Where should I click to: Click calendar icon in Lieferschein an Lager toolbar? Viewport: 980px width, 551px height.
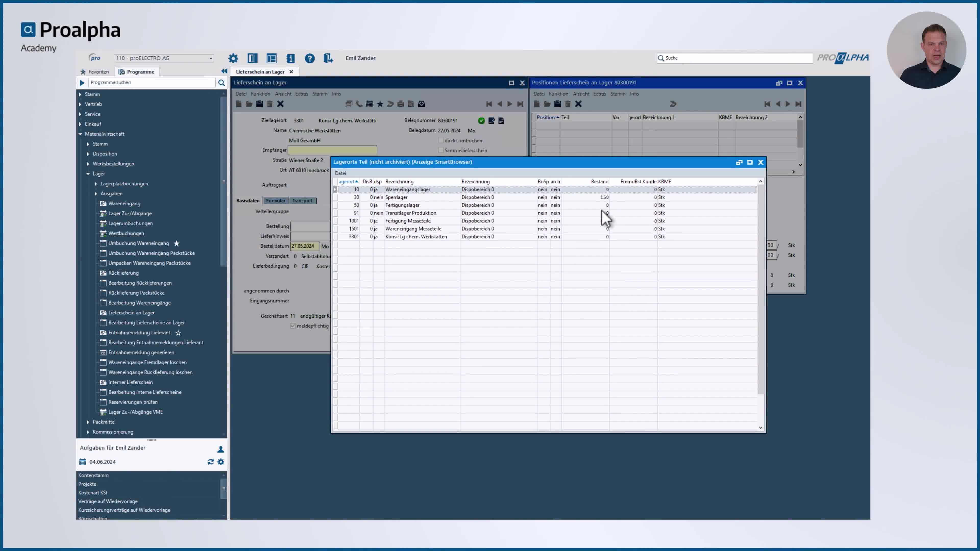369,104
